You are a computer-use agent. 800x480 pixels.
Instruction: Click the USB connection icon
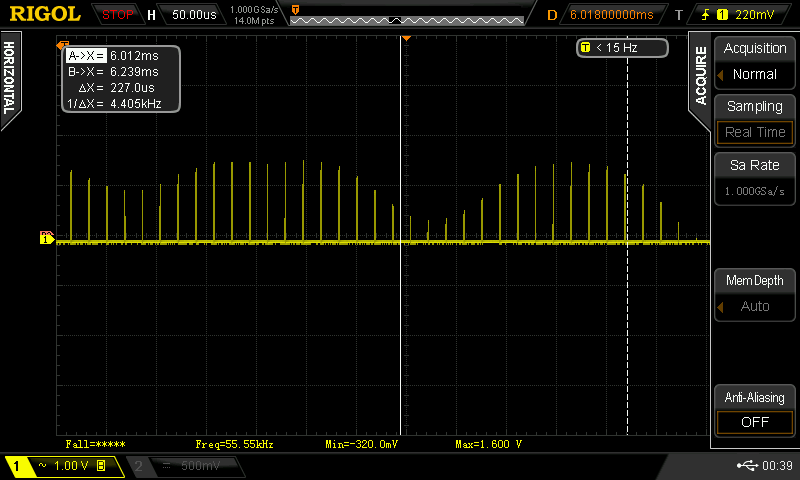point(747,465)
